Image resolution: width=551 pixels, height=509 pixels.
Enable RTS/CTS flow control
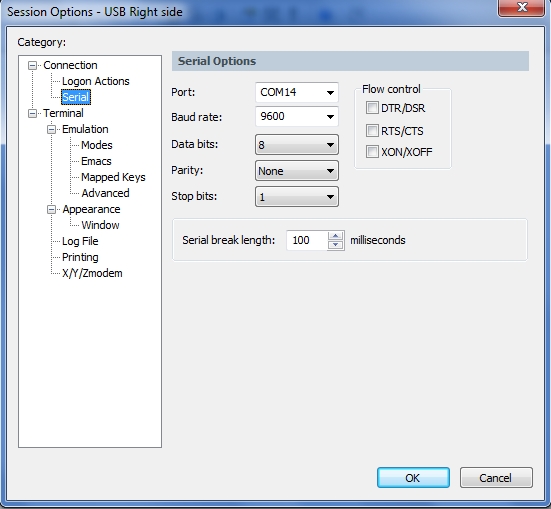pos(372,130)
